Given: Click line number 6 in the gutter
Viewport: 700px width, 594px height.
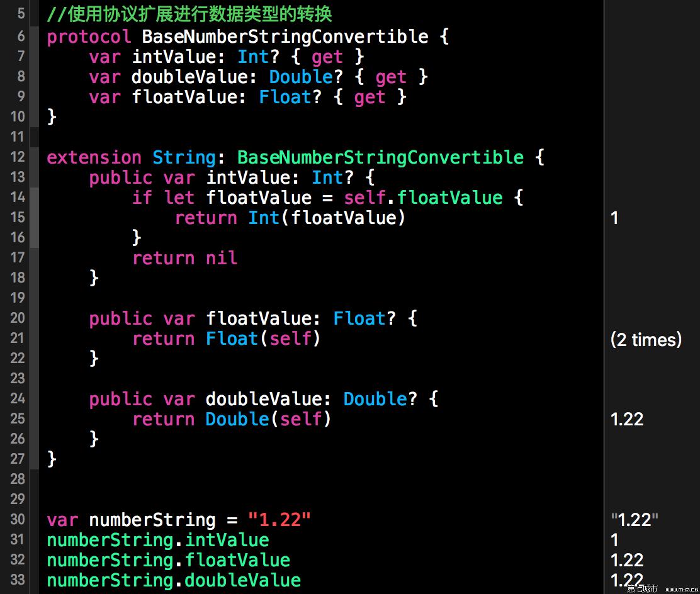Looking at the screenshot, I should point(21,36).
